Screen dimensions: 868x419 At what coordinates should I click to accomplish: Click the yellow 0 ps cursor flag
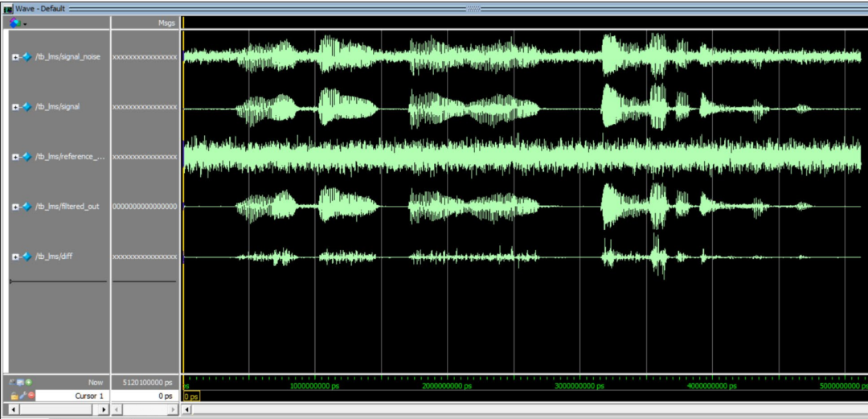coord(191,396)
